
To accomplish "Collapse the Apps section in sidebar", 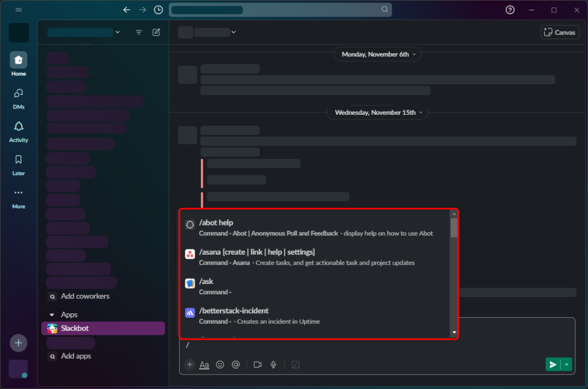I will tap(52, 315).
